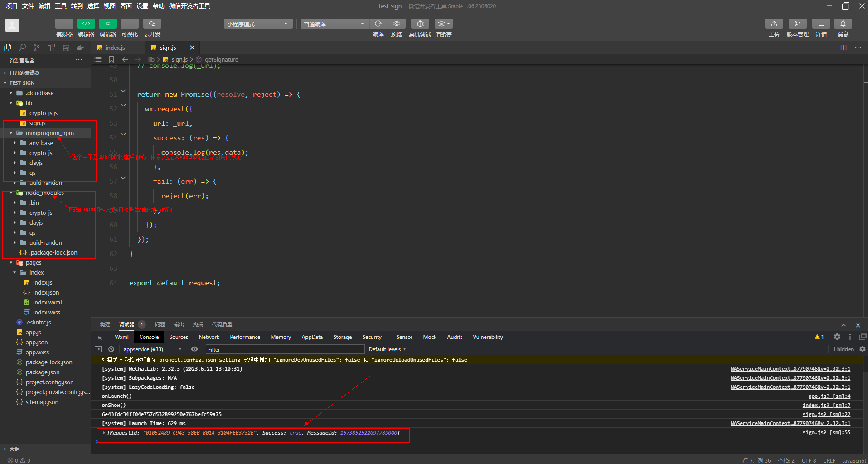Viewport: 868px width, 464px height.
Task: Open devtools settings gear icon
Action: pos(837,337)
